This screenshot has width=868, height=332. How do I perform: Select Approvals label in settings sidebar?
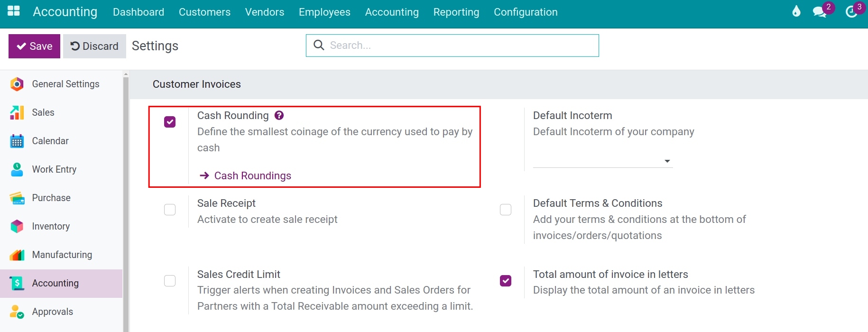[53, 312]
